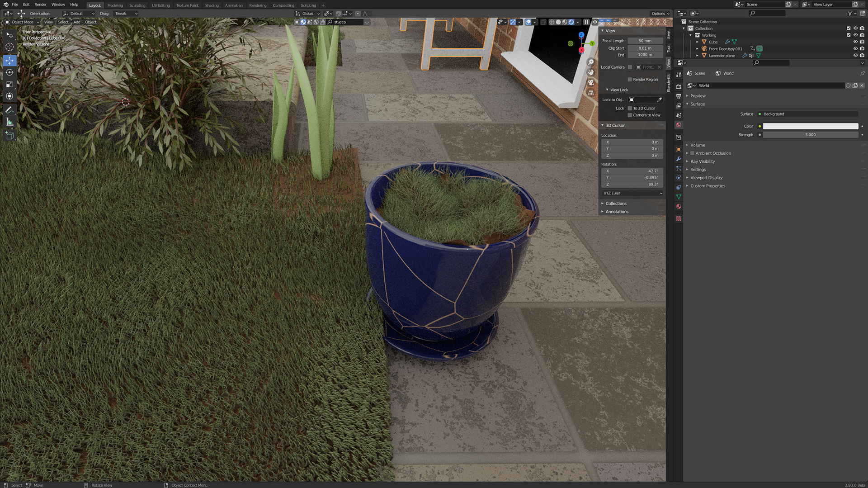Open the Global transform orientation dropdown
This screenshot has height=488, width=868.
click(307, 14)
